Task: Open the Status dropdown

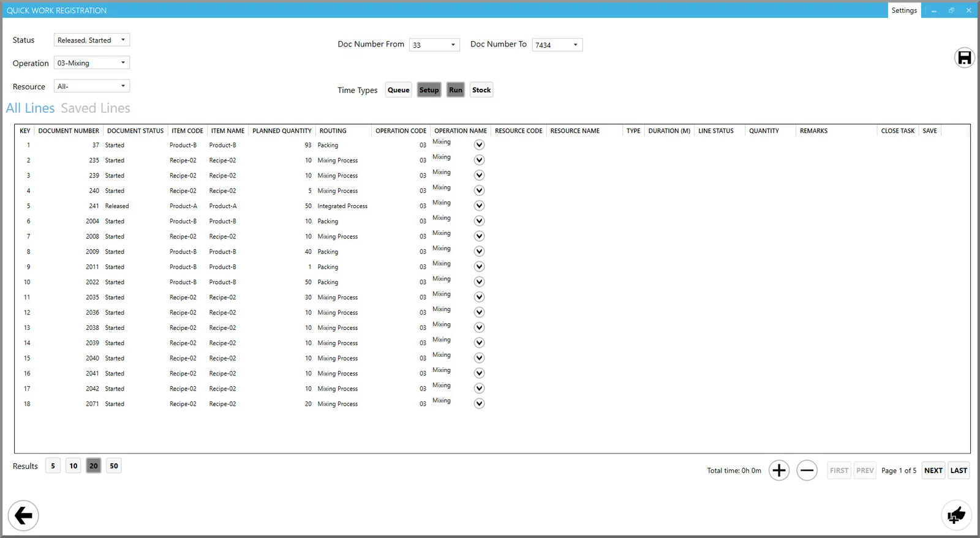Action: pyautogui.click(x=92, y=40)
